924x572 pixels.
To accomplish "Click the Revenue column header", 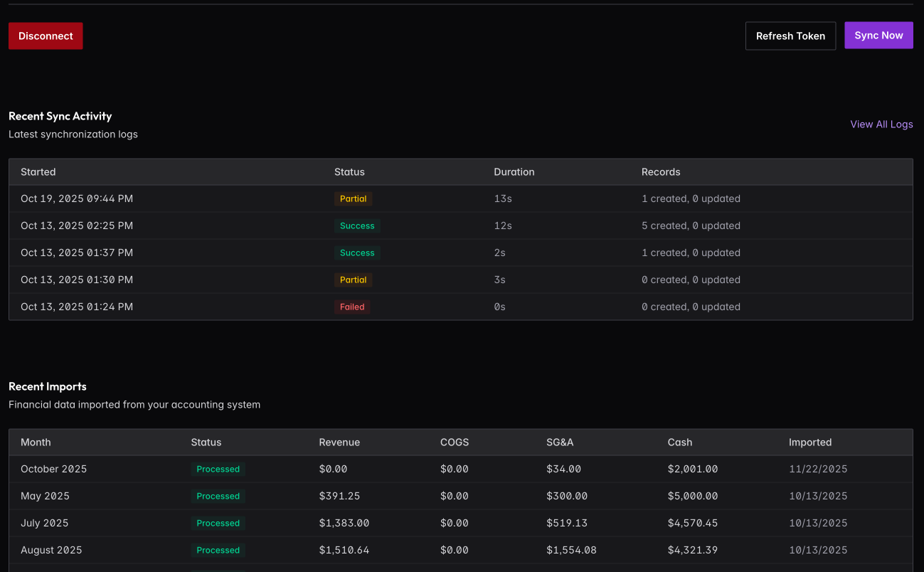I will click(339, 443).
